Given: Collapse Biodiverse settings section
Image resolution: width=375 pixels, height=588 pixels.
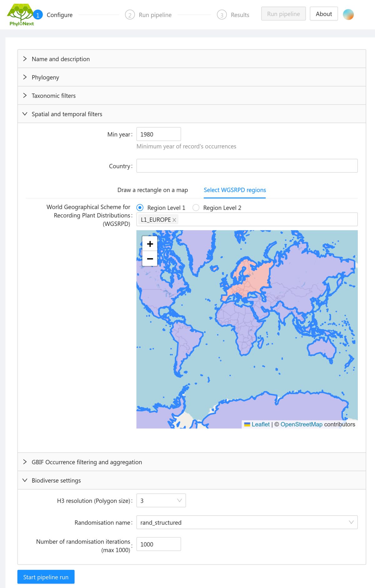Looking at the screenshot, I should click(x=192, y=480).
